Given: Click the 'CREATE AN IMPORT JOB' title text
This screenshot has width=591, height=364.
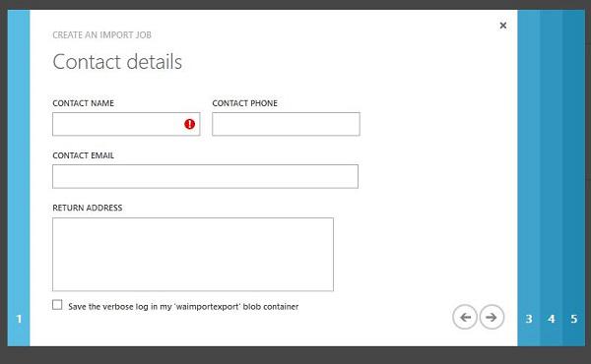Looking at the screenshot, I should pyautogui.click(x=101, y=35).
